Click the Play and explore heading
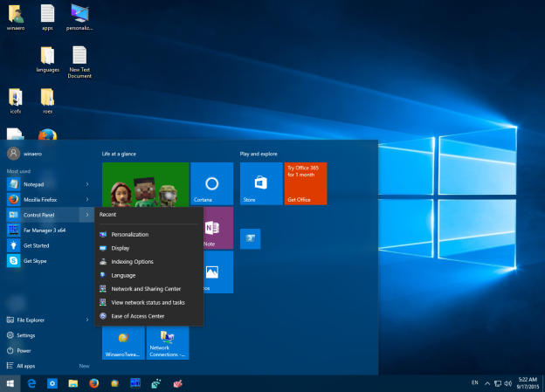The image size is (545, 392). coord(259,154)
